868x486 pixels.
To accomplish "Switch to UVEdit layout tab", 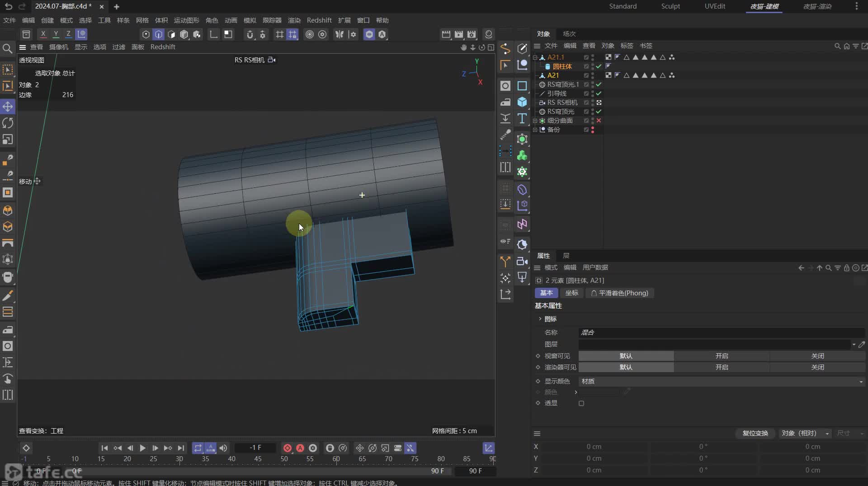I will pyautogui.click(x=715, y=6).
